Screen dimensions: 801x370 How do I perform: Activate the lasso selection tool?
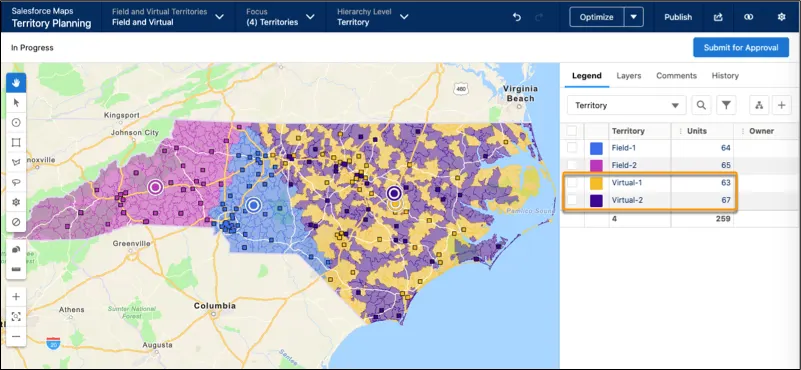click(16, 182)
